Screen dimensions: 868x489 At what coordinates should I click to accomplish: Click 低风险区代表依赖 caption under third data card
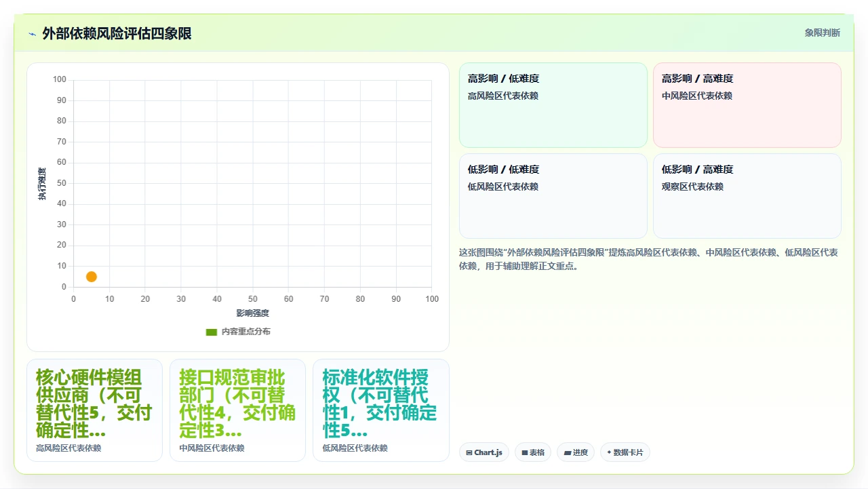[355, 448]
